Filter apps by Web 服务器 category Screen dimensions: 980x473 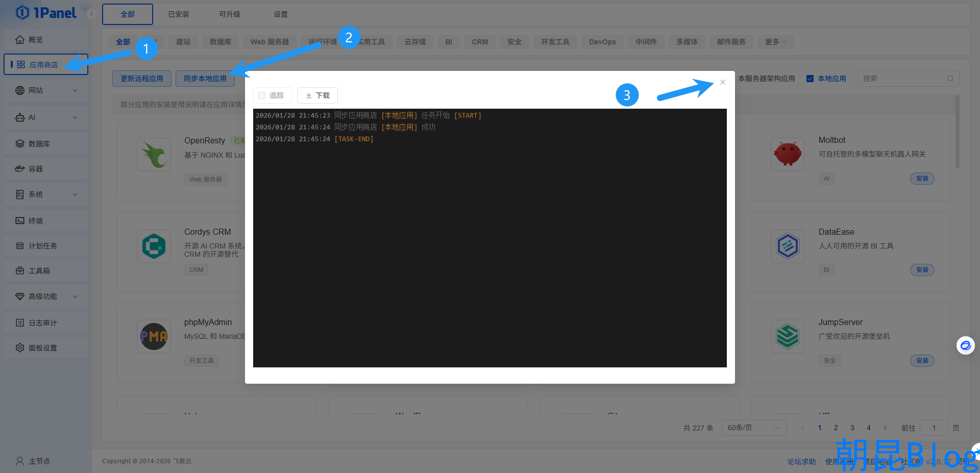pyautogui.click(x=269, y=42)
